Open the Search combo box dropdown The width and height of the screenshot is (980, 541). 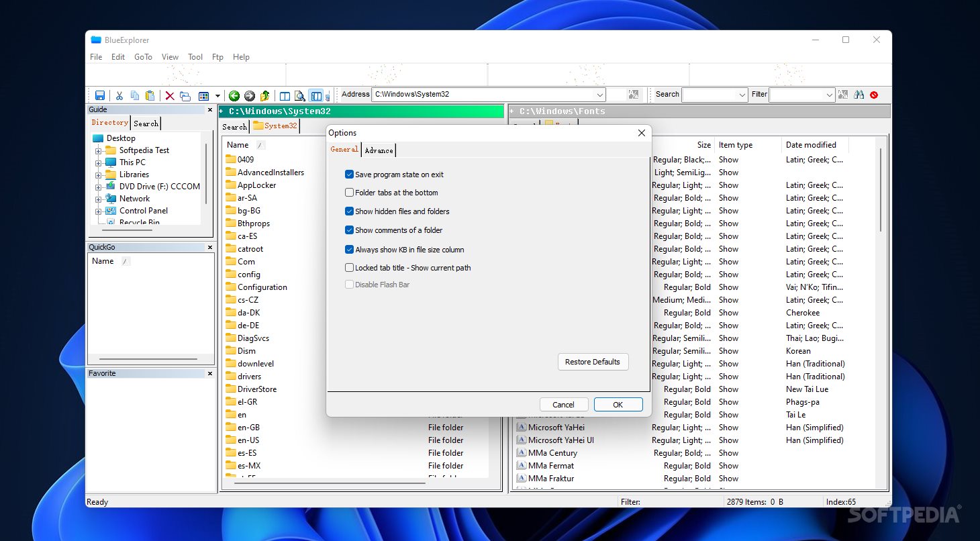point(742,95)
